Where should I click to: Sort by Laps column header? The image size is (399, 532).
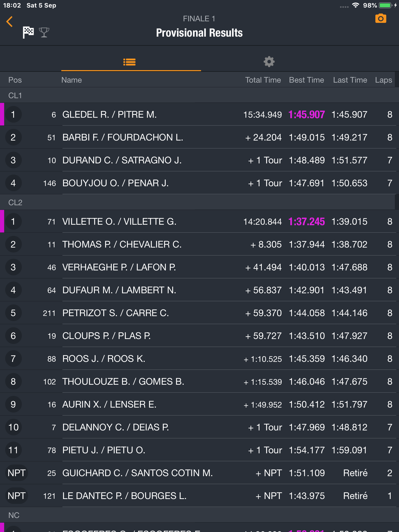pos(383,80)
